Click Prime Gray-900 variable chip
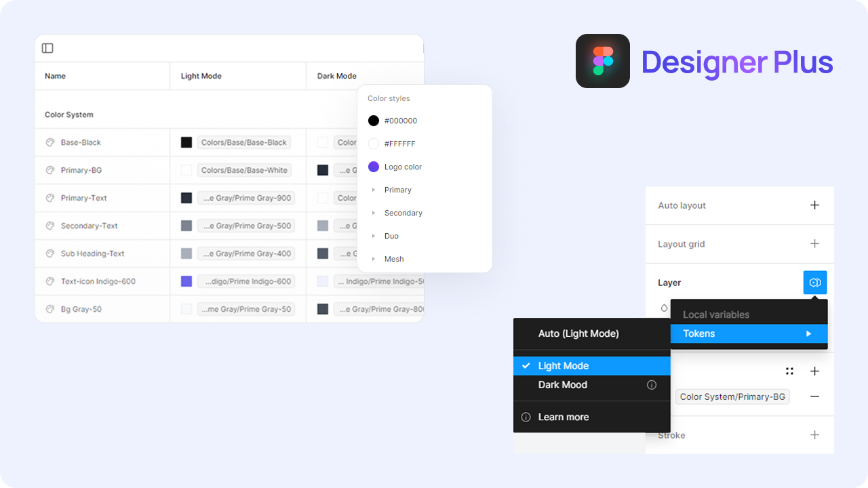 click(x=246, y=198)
